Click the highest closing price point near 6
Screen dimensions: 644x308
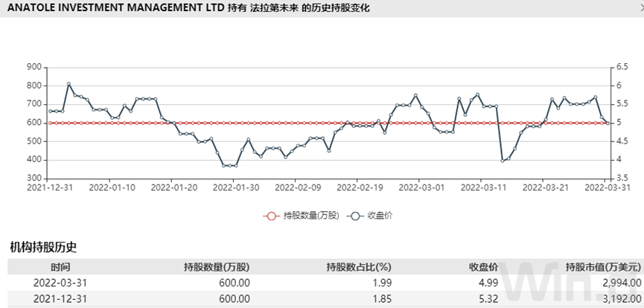click(68, 84)
